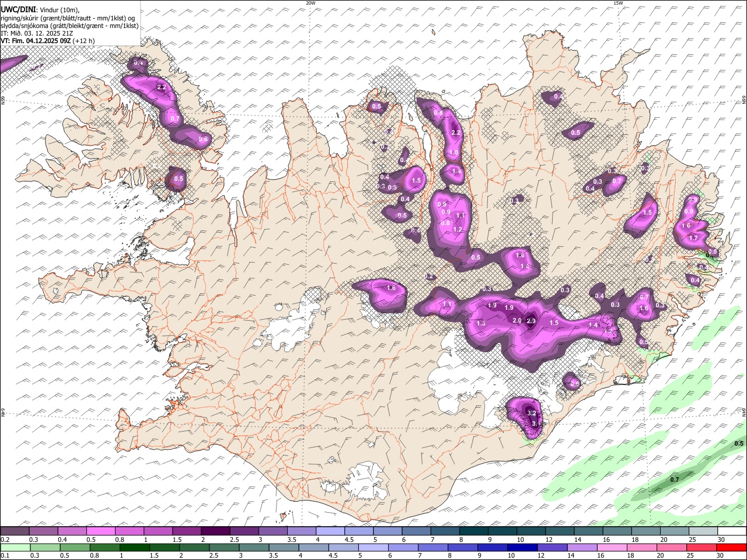The image size is (747, 560).
Task: Pick the violet 12 swatch in rain legend
Action: point(552,547)
